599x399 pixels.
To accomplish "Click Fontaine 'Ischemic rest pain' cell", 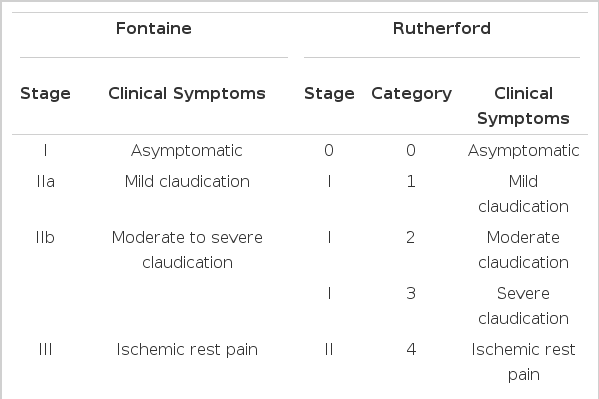I will (187, 350).
